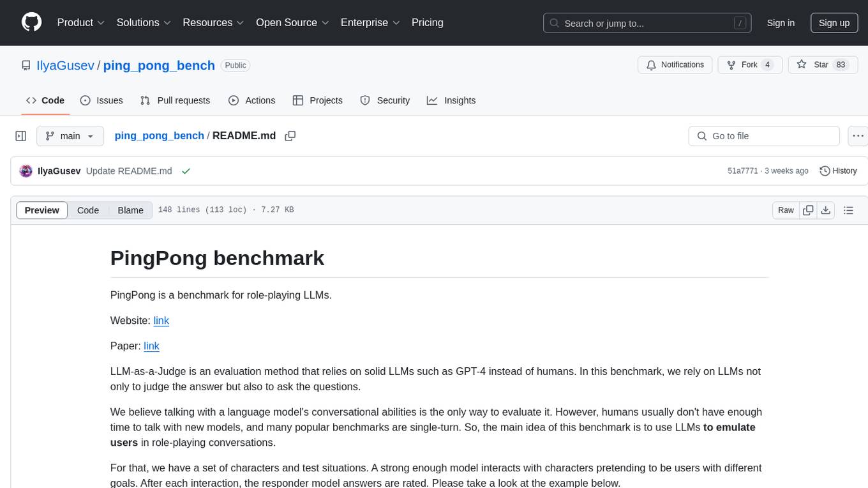Image resolution: width=868 pixels, height=488 pixels.
Task: Open the document outline
Action: coord(848,210)
